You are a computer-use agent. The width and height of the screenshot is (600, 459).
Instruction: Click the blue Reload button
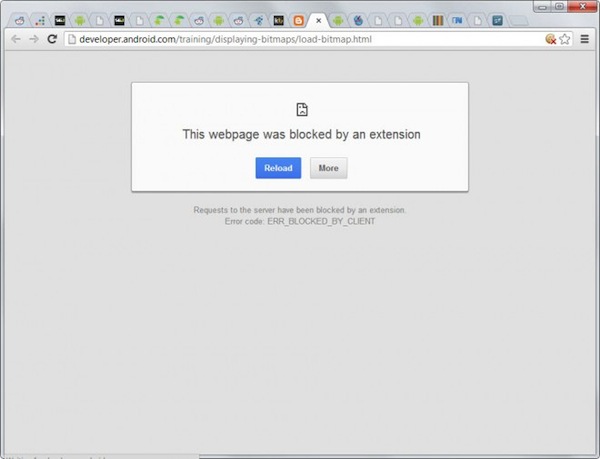click(278, 168)
